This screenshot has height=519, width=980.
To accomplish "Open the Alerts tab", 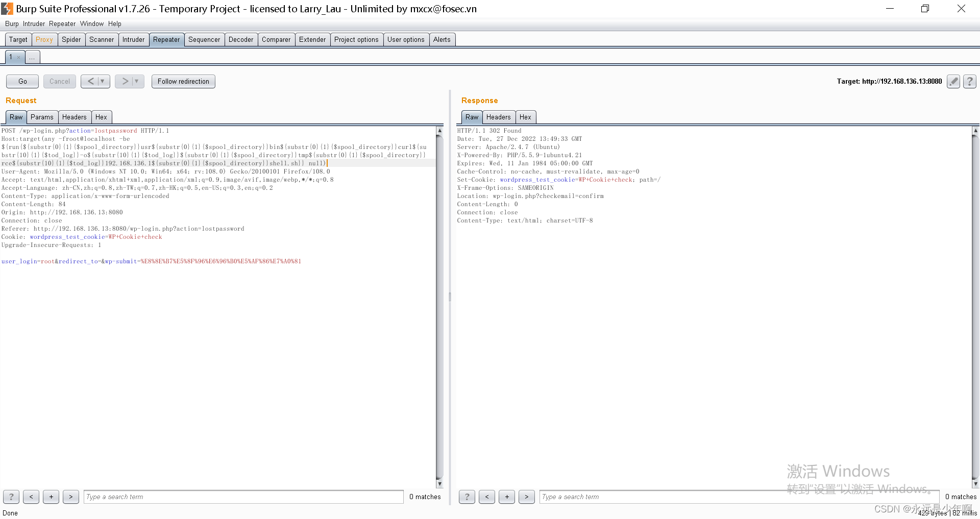I will pos(442,39).
